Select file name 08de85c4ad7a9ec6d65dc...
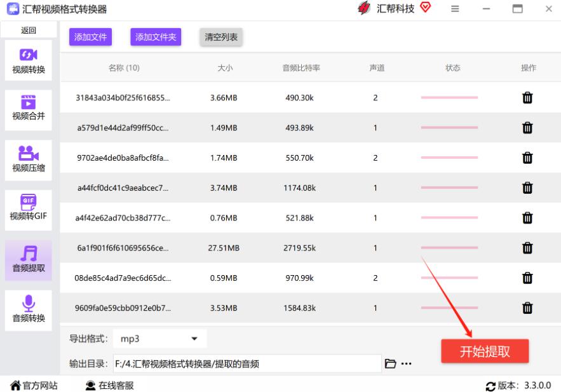Screen dimensions: 561x392 [x=123, y=278]
